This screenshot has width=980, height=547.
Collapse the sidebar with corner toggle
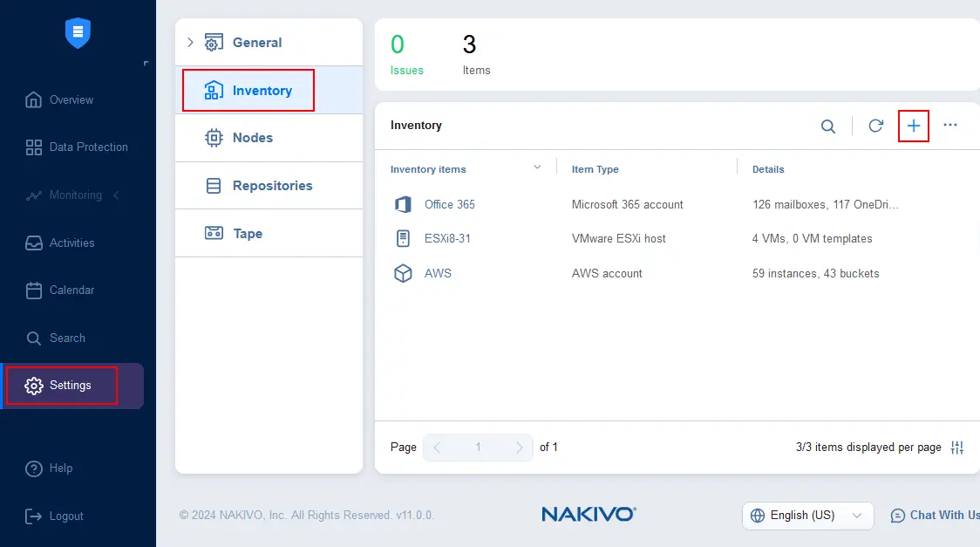tap(146, 63)
